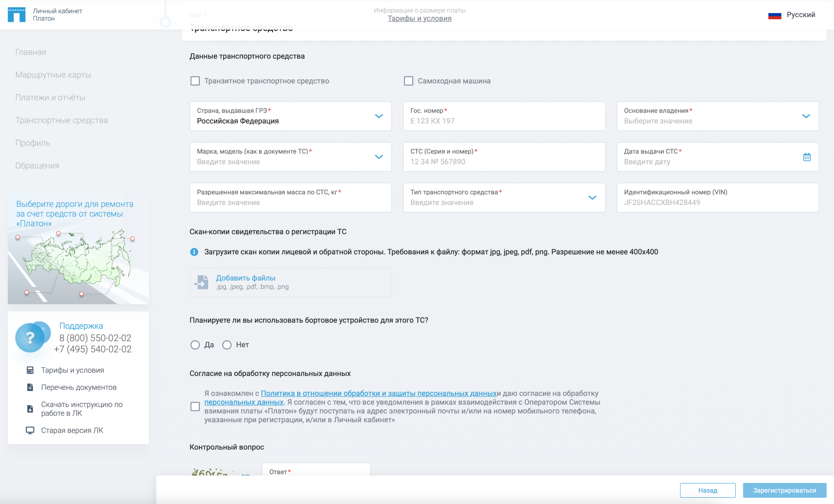Check the Самоходная машина checkbox
834x504 pixels.
[x=409, y=81]
